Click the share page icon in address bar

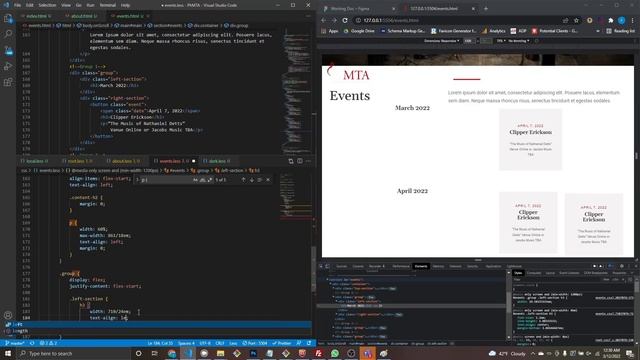coord(566,20)
